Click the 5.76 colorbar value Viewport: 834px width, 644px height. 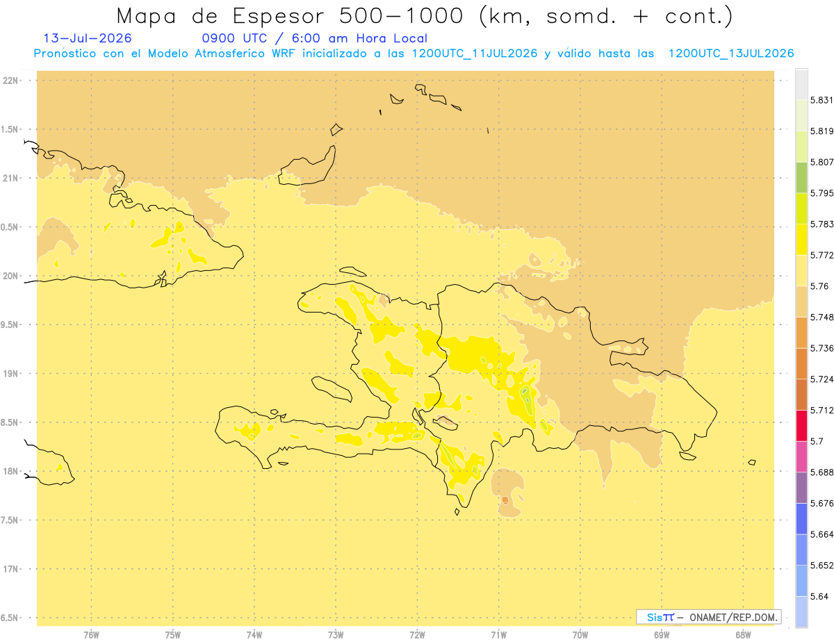(x=819, y=286)
